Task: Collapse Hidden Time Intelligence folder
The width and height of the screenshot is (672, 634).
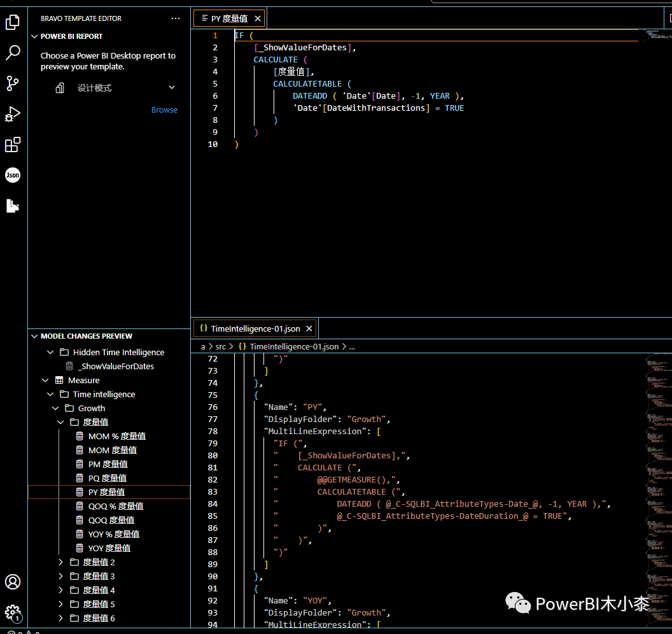Action: click(50, 352)
